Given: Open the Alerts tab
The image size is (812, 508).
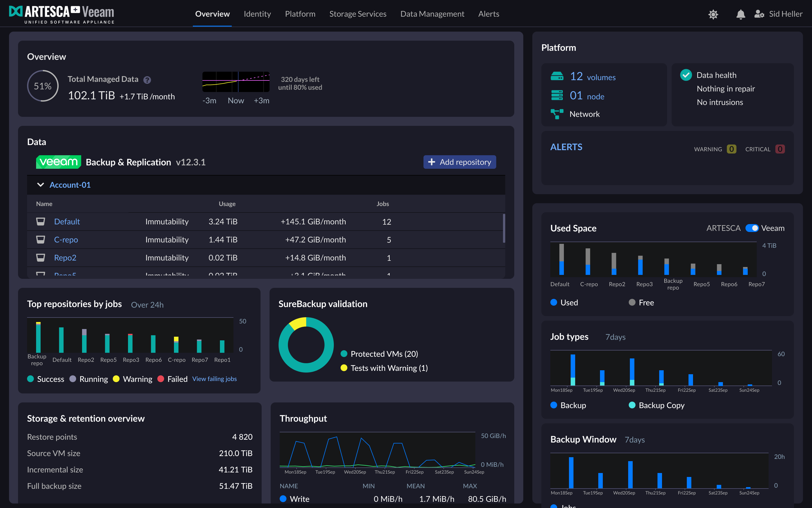Looking at the screenshot, I should [489, 14].
